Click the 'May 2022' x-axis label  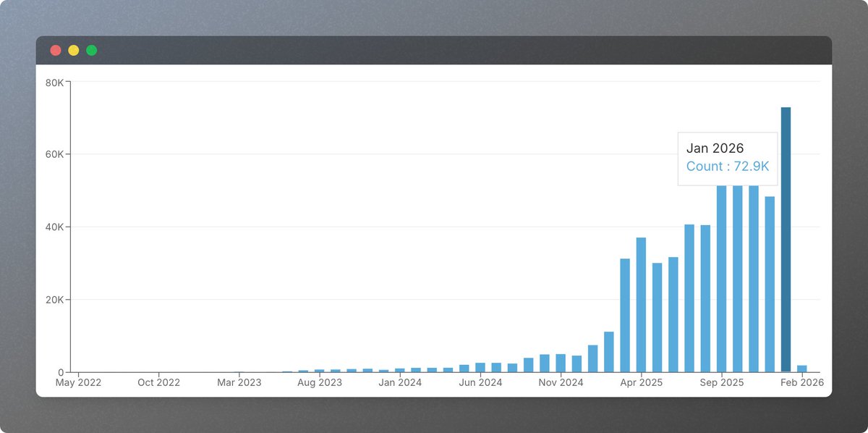pyautogui.click(x=78, y=382)
